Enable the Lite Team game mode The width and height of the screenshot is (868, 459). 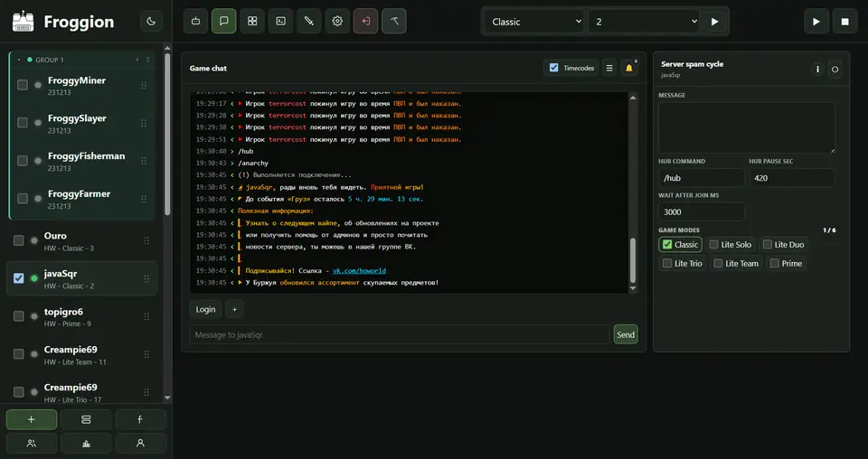coord(718,263)
